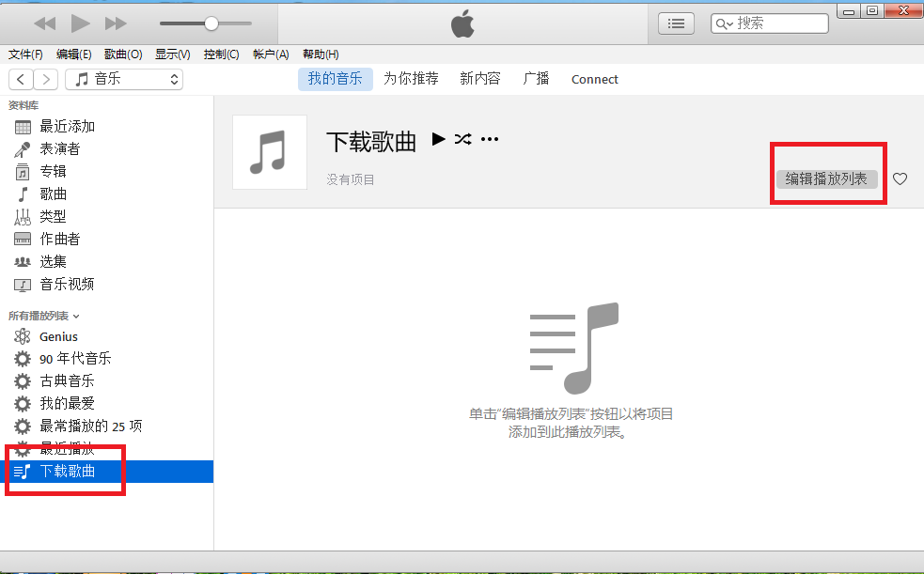The height and width of the screenshot is (574, 924).
Task: Open the list view (Up Next) button
Action: (676, 23)
